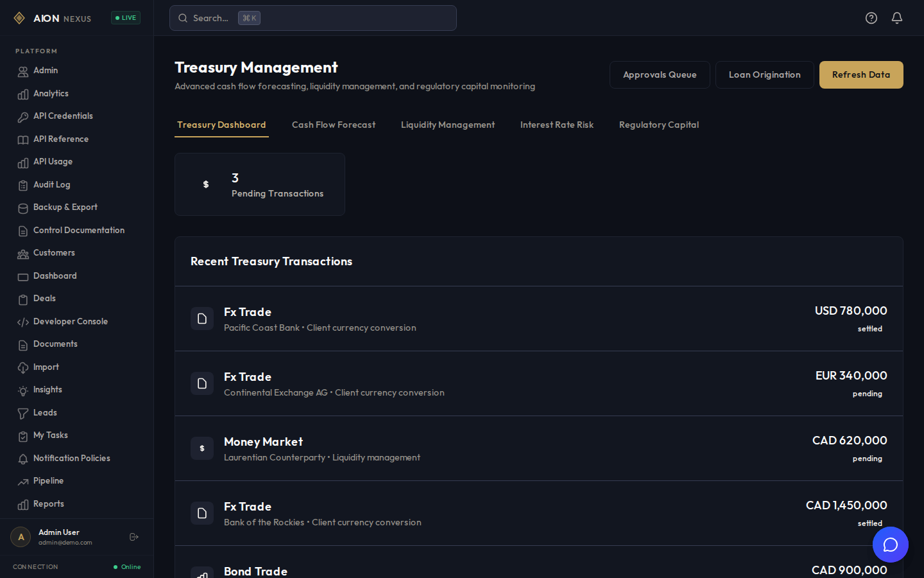
Task: Click the AION Nexus logo icon
Action: [19, 18]
